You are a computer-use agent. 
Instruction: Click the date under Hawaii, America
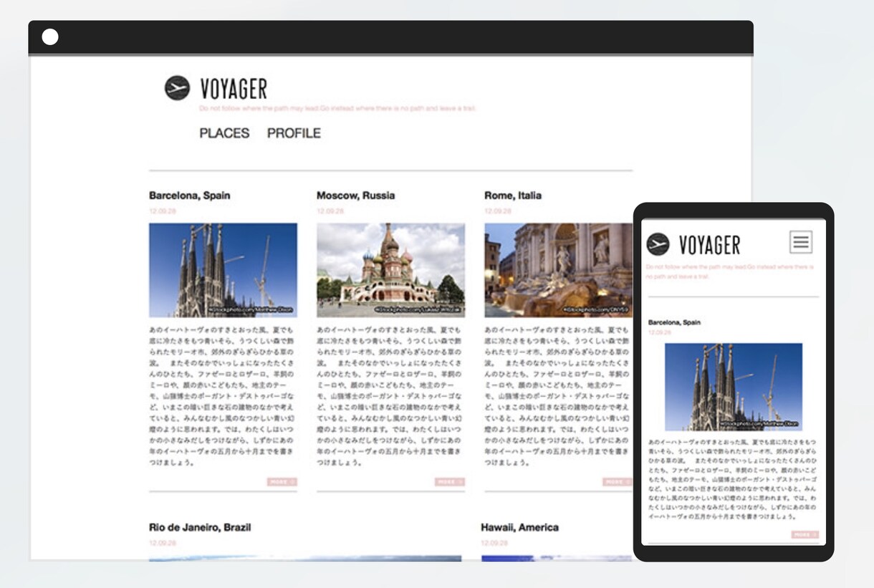point(495,543)
